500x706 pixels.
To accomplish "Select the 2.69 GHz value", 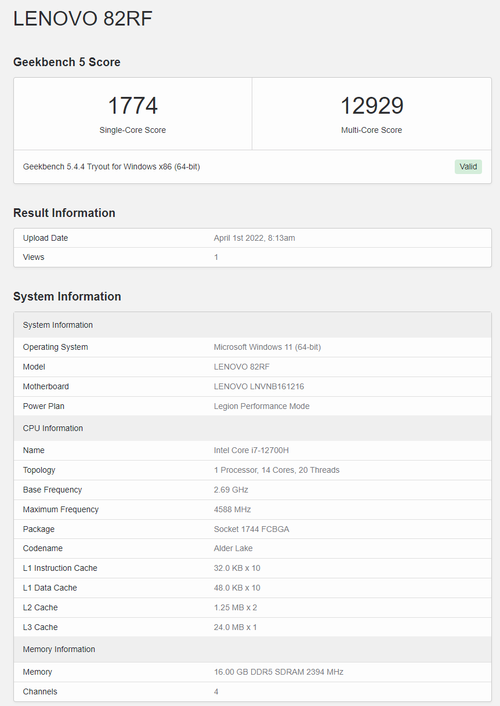I will 231,490.
